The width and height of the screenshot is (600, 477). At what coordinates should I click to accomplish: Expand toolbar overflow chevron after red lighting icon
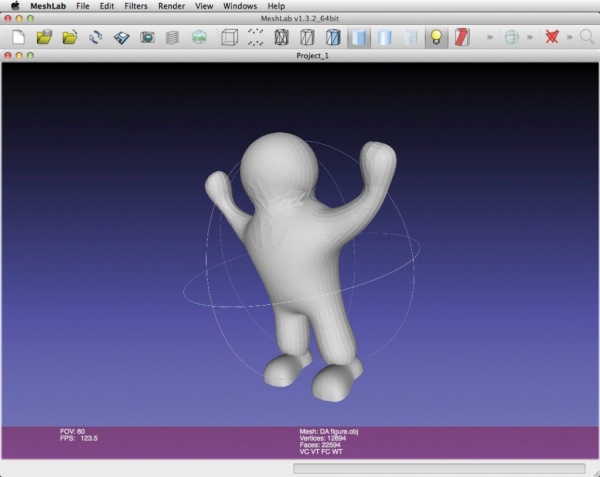pos(489,37)
